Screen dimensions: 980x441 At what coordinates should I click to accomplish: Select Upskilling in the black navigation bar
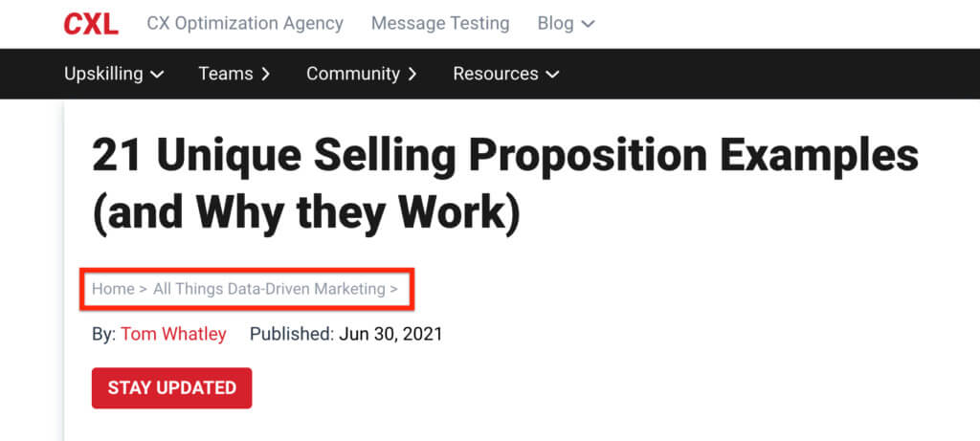tap(103, 74)
